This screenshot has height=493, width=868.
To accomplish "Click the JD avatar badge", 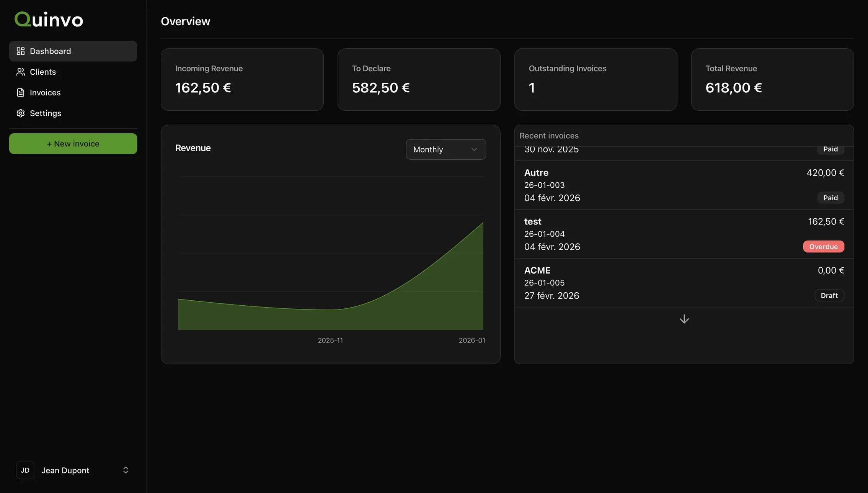I will 25,470.
